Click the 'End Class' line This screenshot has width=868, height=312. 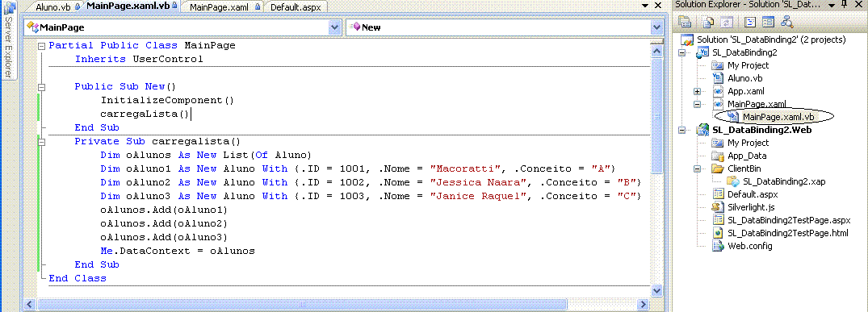pos(78,278)
